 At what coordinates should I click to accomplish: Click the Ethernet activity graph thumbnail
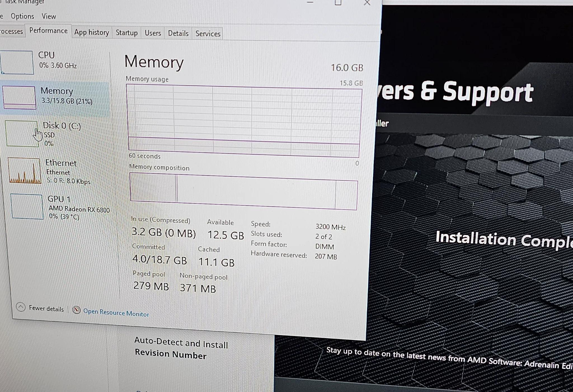pos(25,171)
